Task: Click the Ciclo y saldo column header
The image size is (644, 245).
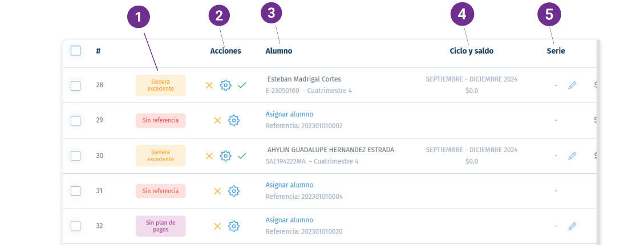Action: pyautogui.click(x=472, y=51)
